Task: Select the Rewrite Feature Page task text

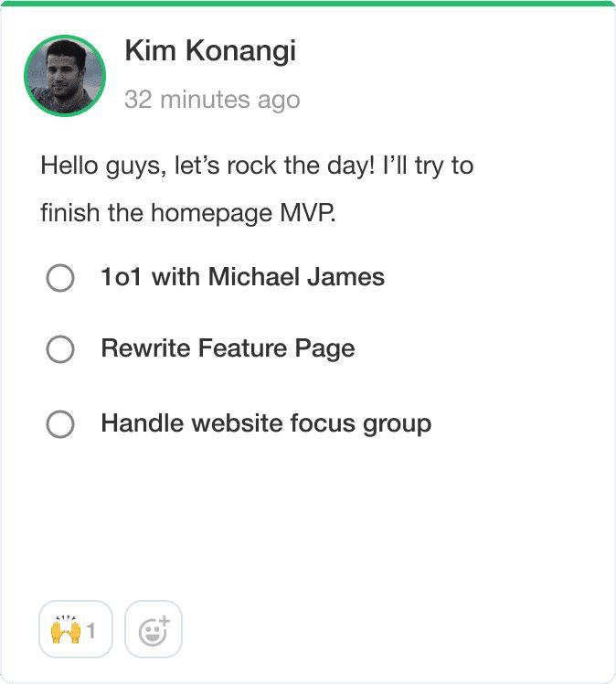Action: click(228, 348)
